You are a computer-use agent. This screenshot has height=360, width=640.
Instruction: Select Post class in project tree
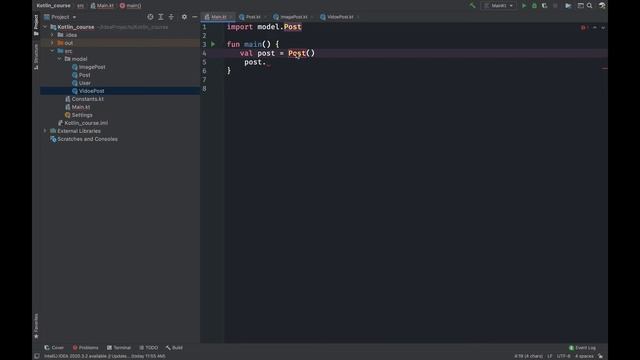pyautogui.click(x=81, y=75)
